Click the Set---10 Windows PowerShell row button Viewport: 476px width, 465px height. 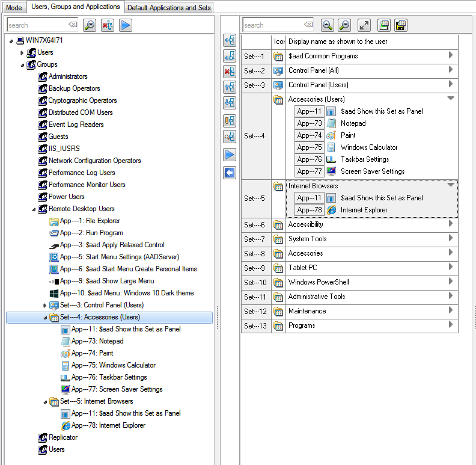[255, 282]
